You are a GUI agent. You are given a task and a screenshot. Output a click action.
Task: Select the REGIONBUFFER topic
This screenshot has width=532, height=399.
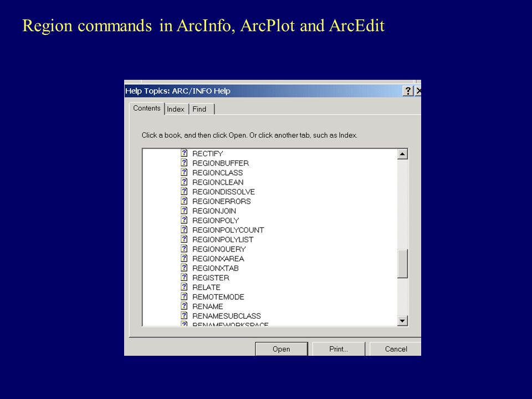[x=221, y=163]
